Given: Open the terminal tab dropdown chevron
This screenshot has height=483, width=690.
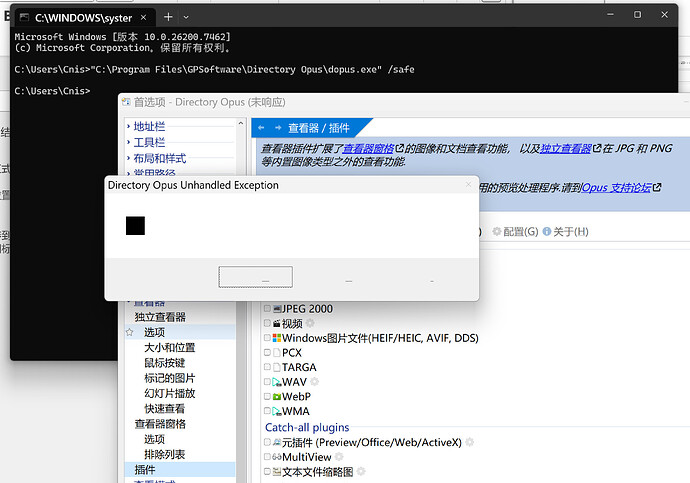Looking at the screenshot, I should point(186,17).
